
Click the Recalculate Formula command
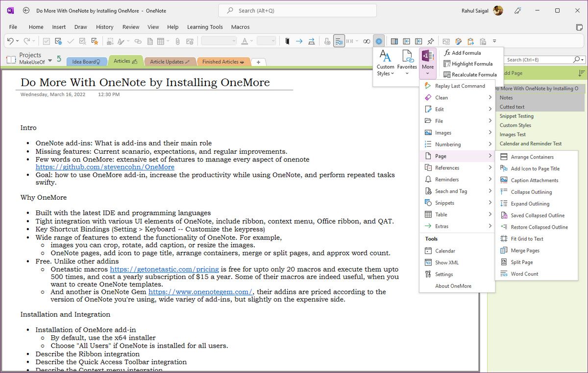point(470,74)
